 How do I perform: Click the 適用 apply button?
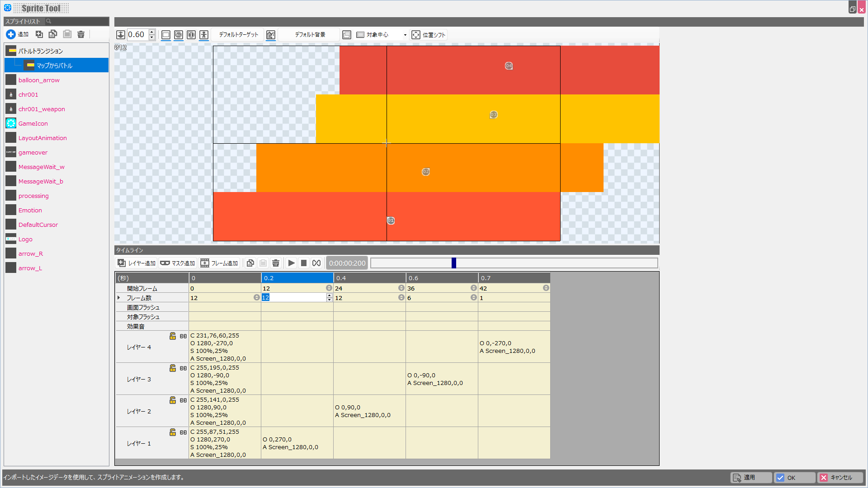point(750,478)
